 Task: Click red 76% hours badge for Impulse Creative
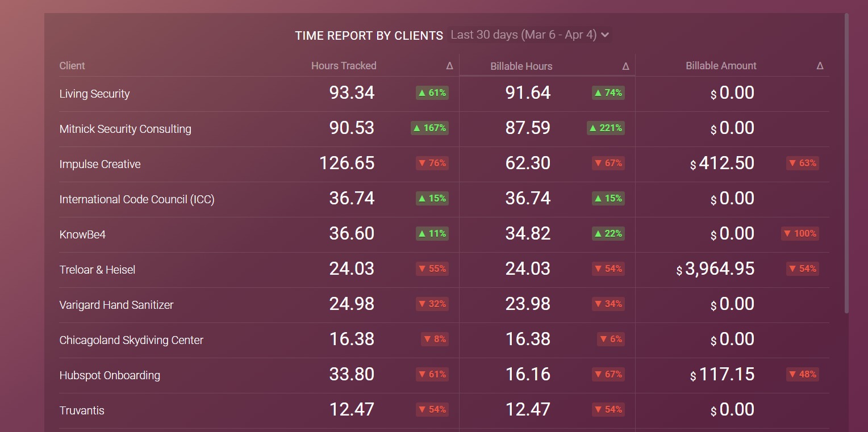point(432,163)
